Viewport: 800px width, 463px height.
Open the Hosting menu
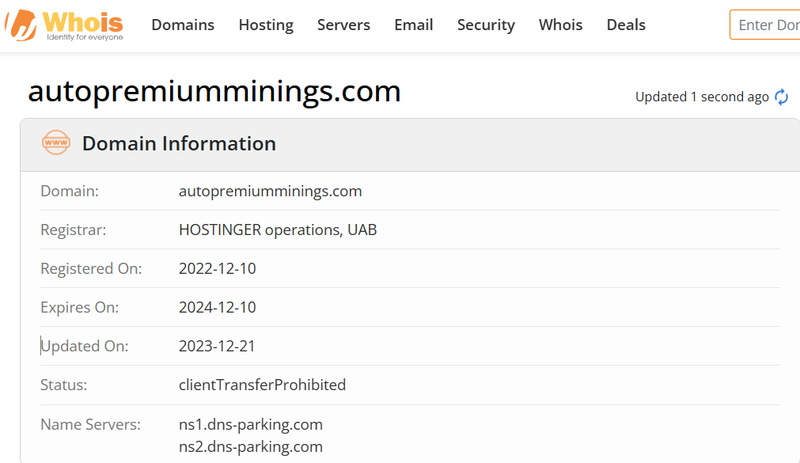click(266, 25)
